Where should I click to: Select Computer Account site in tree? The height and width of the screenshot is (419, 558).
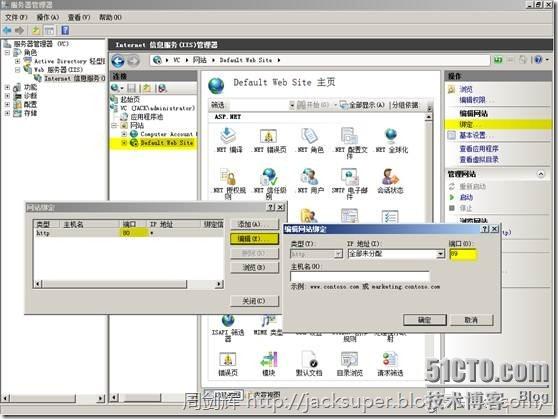tap(168, 134)
